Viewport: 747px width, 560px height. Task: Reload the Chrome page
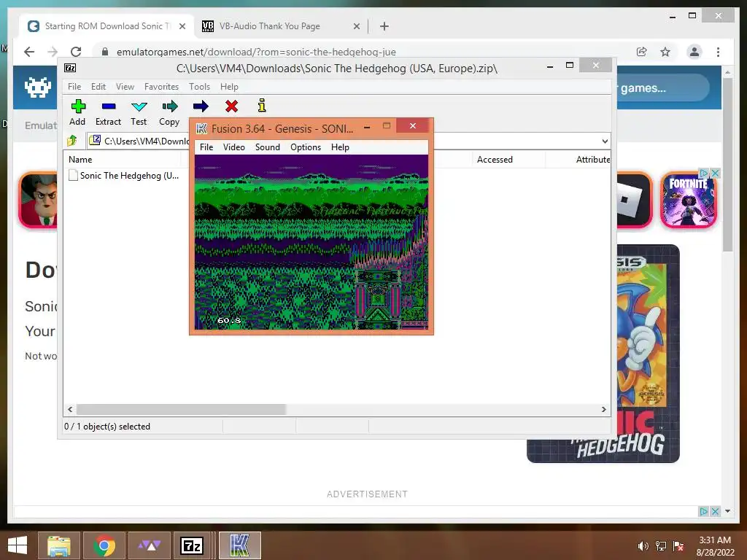(76, 52)
